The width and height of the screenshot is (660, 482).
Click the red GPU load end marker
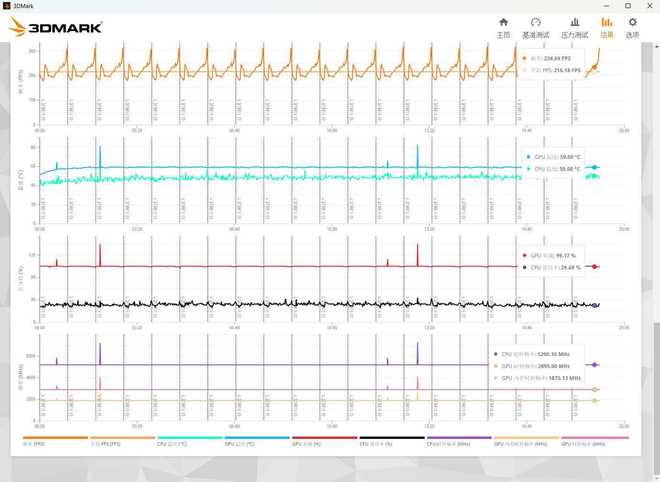pos(594,267)
